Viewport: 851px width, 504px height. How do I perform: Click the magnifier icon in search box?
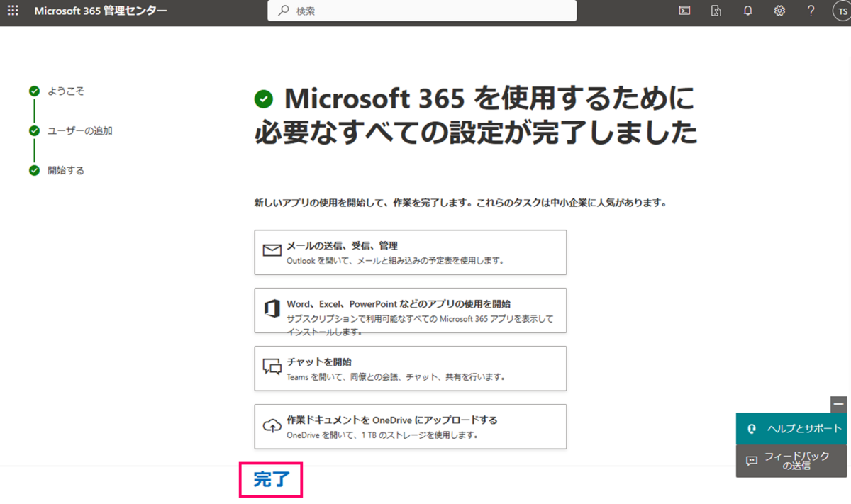[x=284, y=11]
